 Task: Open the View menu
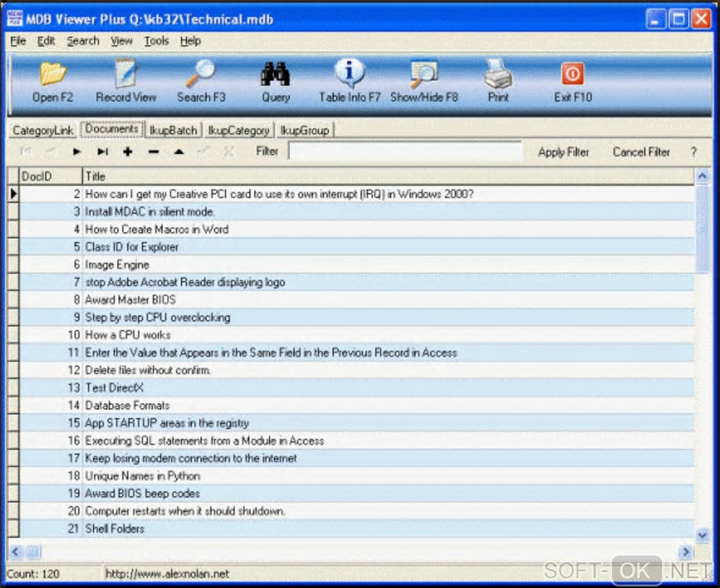point(121,41)
